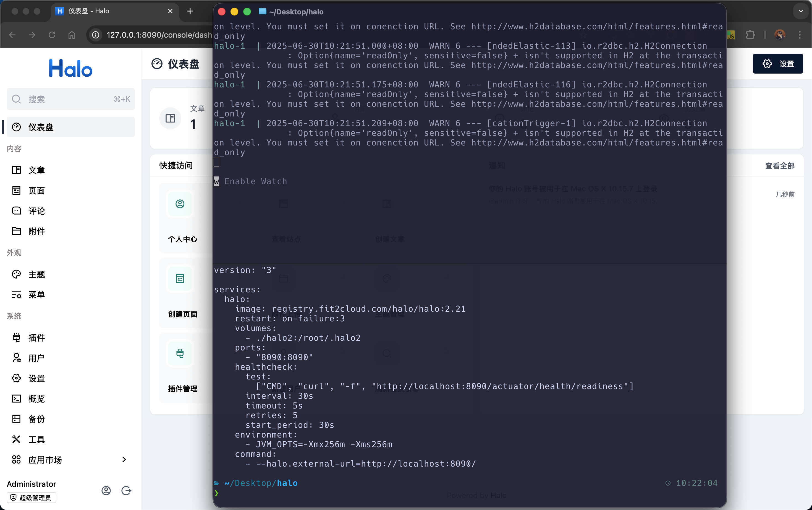Select the 仪表盘 dashboard menu item

pyautogui.click(x=70, y=127)
